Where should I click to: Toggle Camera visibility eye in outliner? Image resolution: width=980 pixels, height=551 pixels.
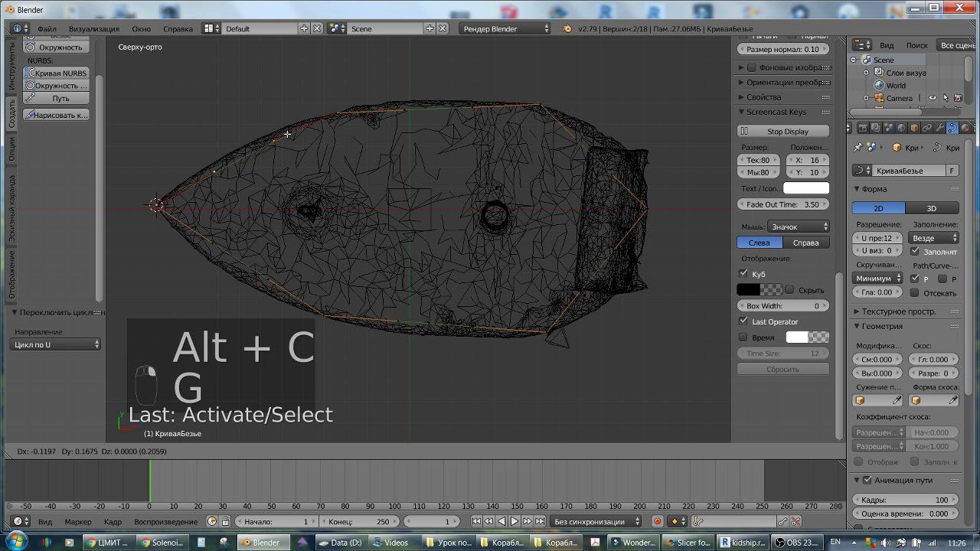933,98
